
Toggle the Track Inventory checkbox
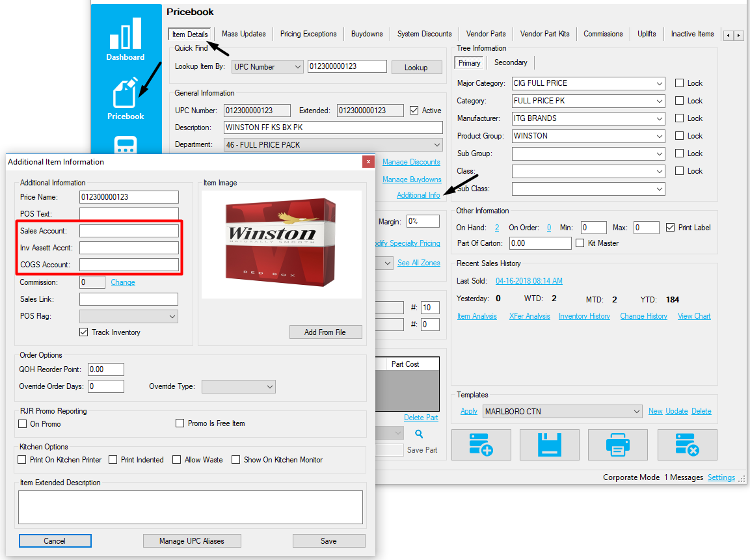coord(84,332)
